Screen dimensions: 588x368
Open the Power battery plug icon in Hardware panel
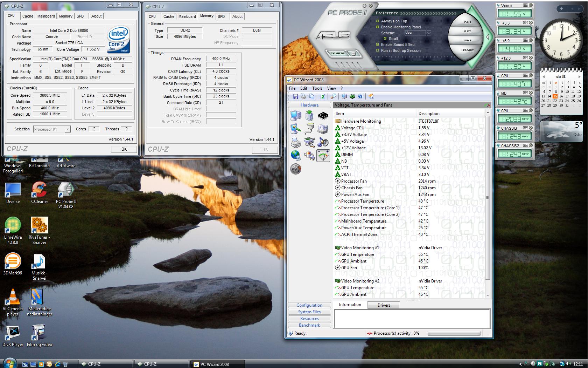(309, 155)
